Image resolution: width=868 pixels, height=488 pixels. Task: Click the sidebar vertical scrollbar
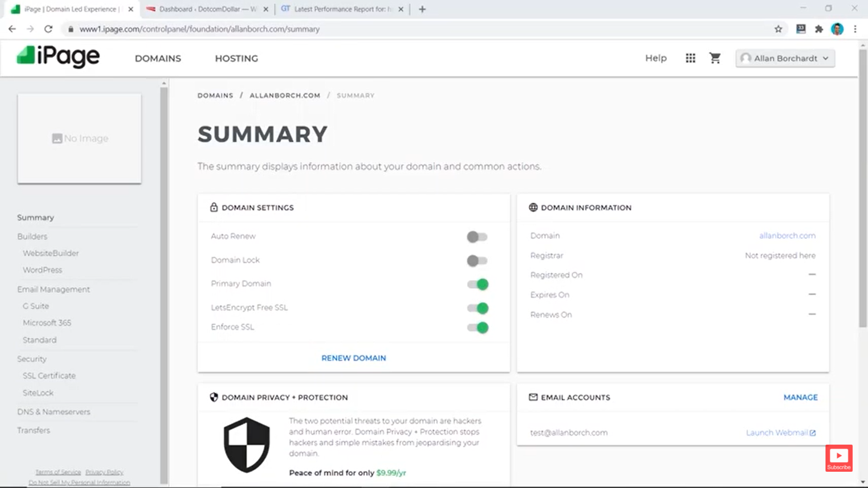[164, 285]
